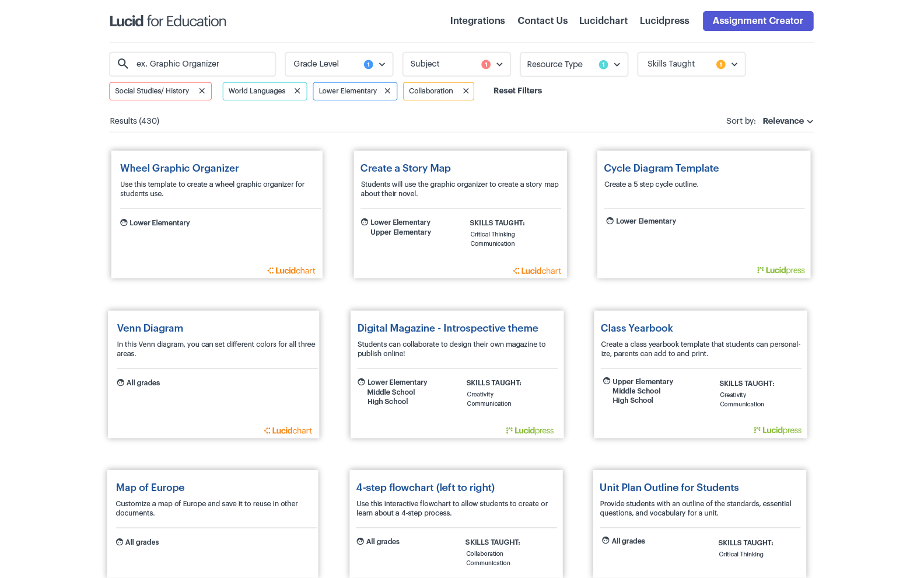
Task: Open Digital Magazine - Introspective theme
Action: click(x=447, y=328)
